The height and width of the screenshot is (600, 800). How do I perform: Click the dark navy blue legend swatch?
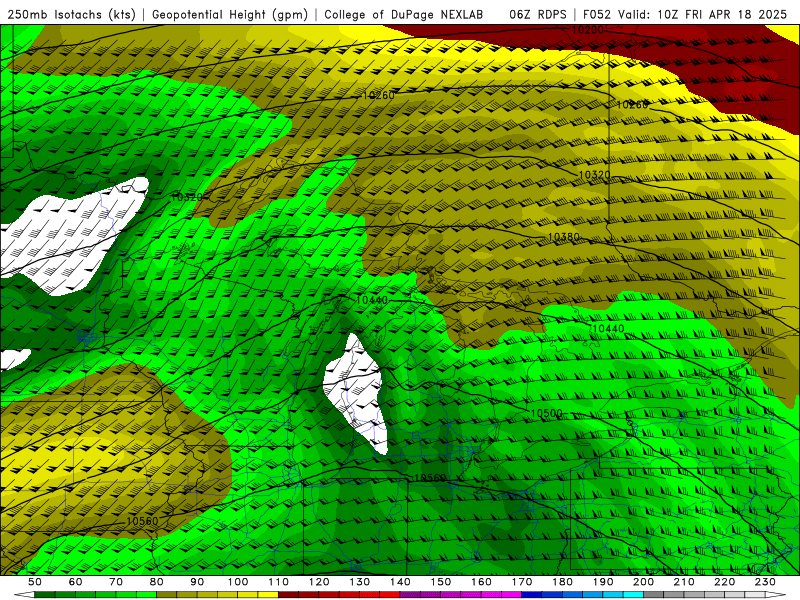[x=532, y=595]
